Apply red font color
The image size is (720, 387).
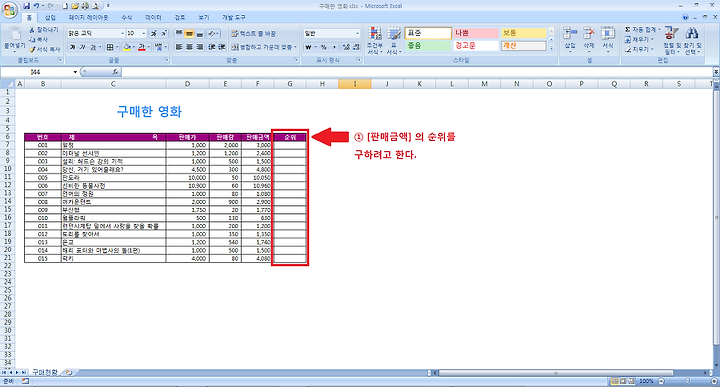click(x=141, y=47)
